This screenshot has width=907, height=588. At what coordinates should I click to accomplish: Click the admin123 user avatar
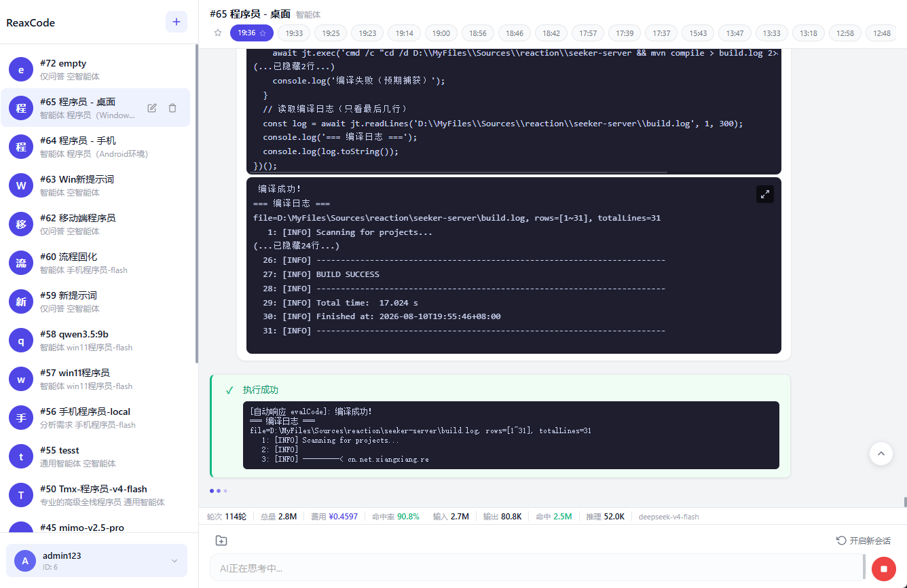[25, 561]
